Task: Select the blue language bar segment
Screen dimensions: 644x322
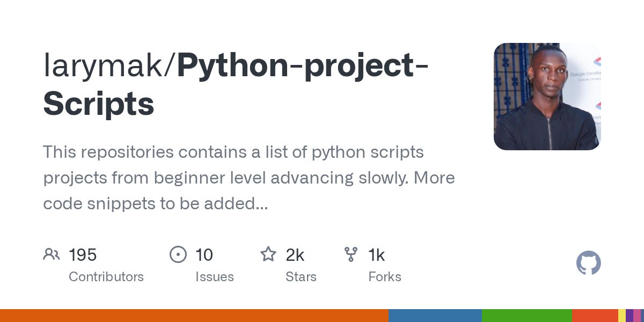Action: tap(435, 316)
